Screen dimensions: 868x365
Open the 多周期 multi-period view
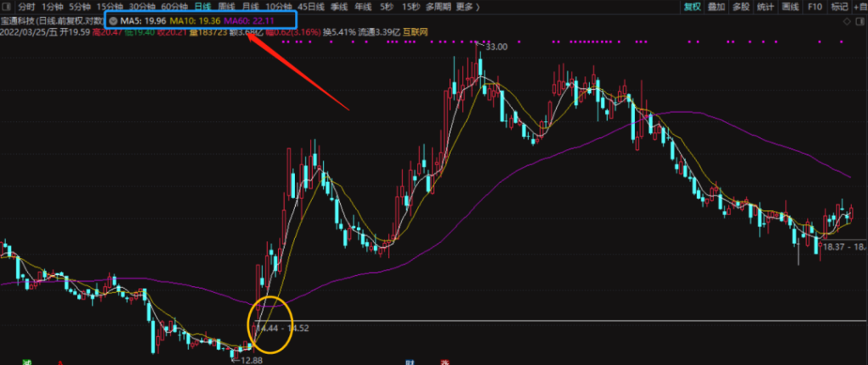(x=437, y=7)
